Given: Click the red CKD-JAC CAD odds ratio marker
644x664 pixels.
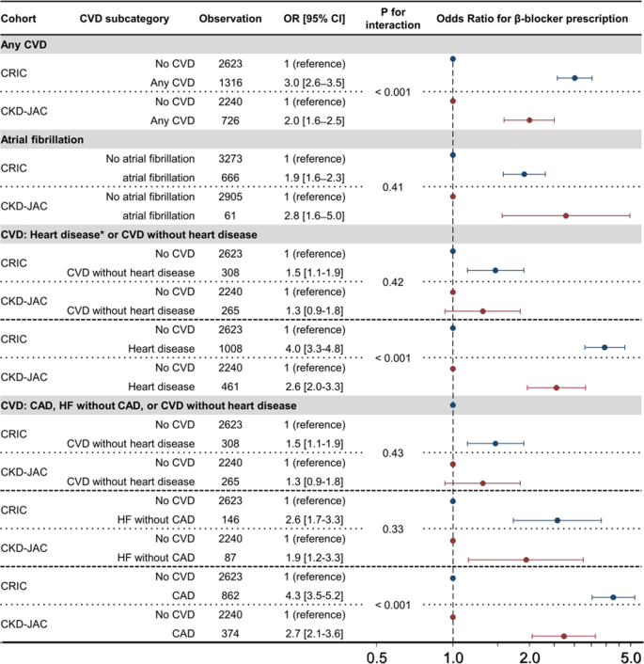Looking at the screenshot, I should [564, 637].
